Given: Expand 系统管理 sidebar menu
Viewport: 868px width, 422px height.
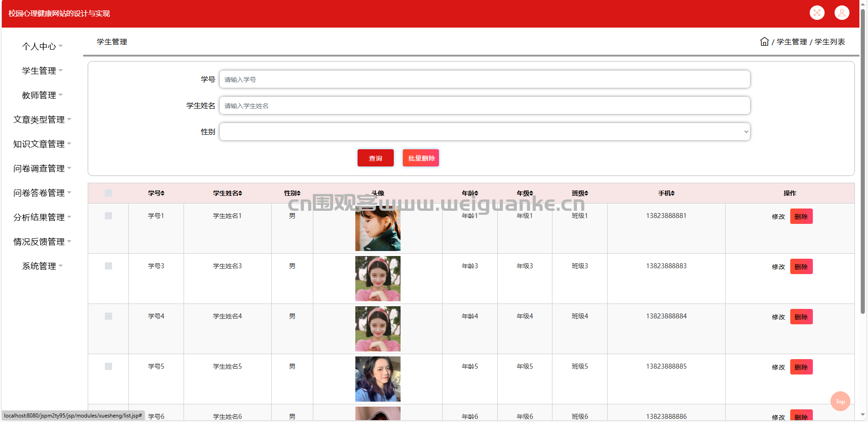Looking at the screenshot, I should click(42, 266).
